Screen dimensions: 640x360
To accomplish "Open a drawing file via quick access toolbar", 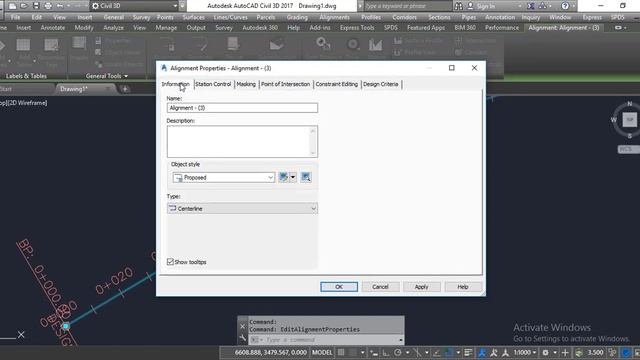I will [24, 6].
